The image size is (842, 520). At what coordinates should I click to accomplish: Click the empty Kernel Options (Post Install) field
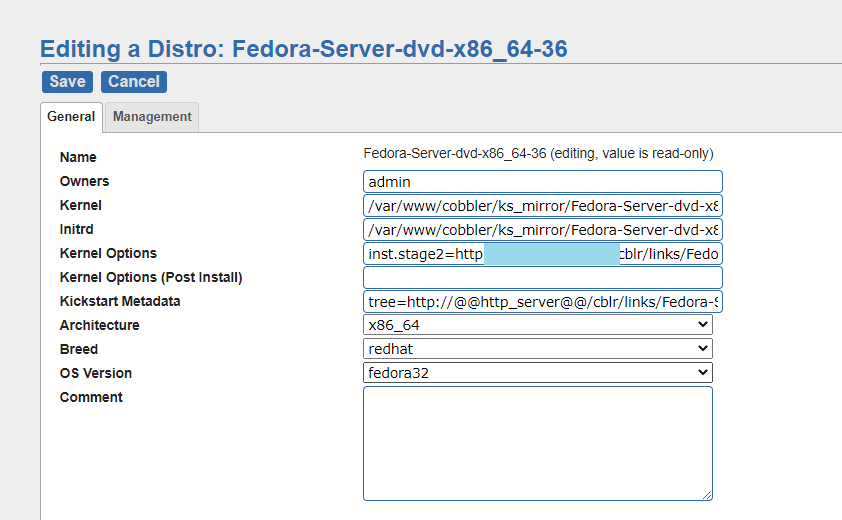542,278
